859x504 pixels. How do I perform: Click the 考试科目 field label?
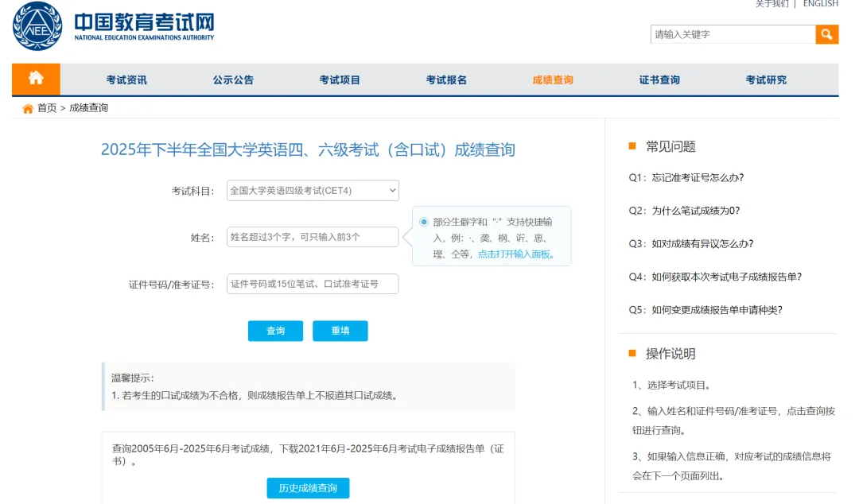192,192
